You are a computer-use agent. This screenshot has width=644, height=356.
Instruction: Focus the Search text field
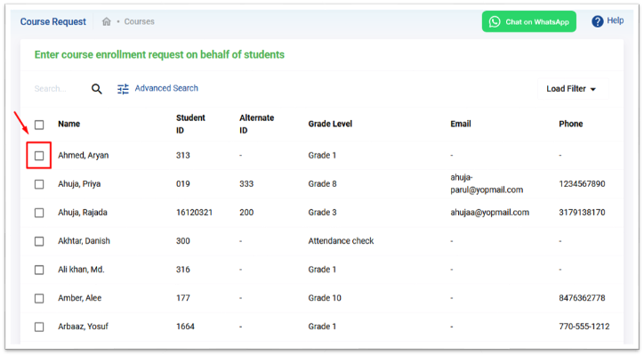pos(60,89)
